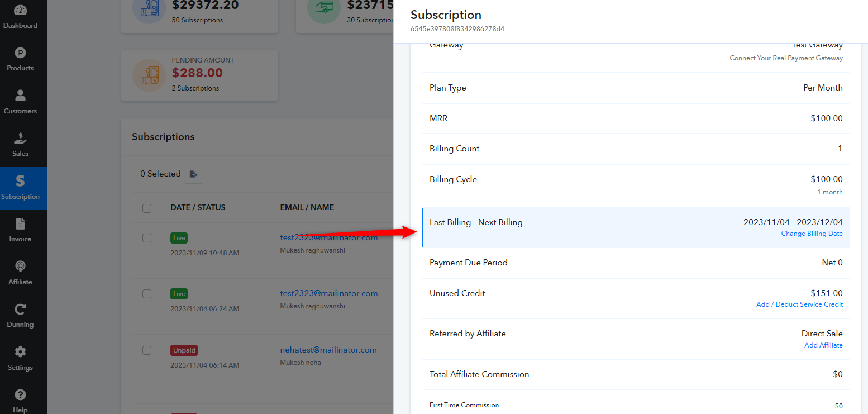Click the Pending Amount $288.00 card
The width and height of the screenshot is (868, 414).
click(199, 75)
